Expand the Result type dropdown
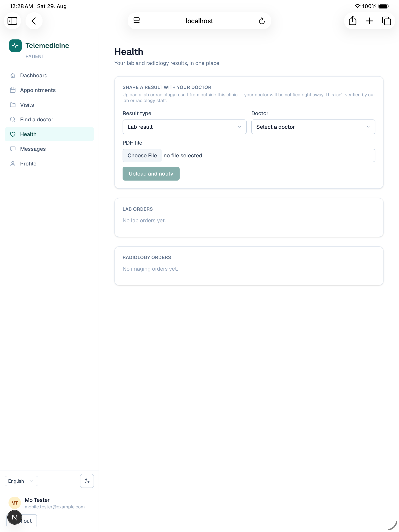The width and height of the screenshot is (399, 532). pyautogui.click(x=184, y=127)
